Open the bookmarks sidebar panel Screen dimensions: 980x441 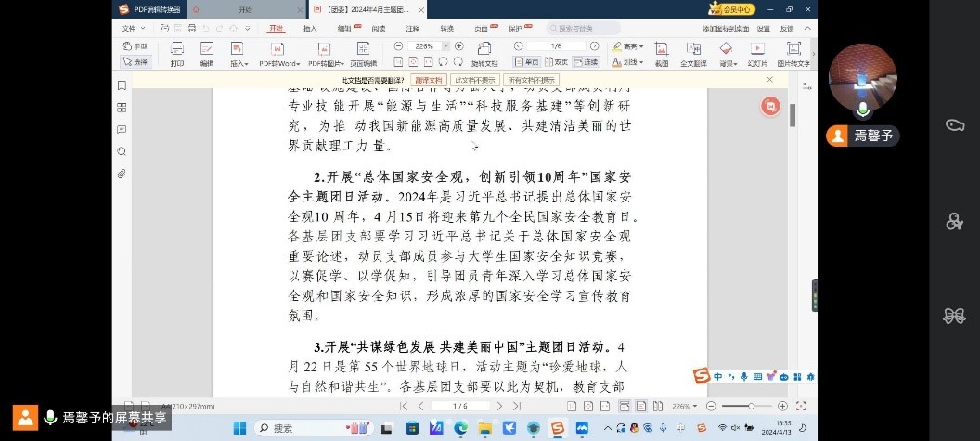[x=122, y=85]
